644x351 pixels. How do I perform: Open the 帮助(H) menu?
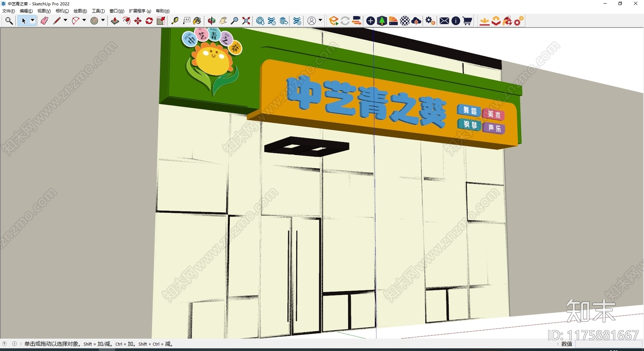click(163, 11)
